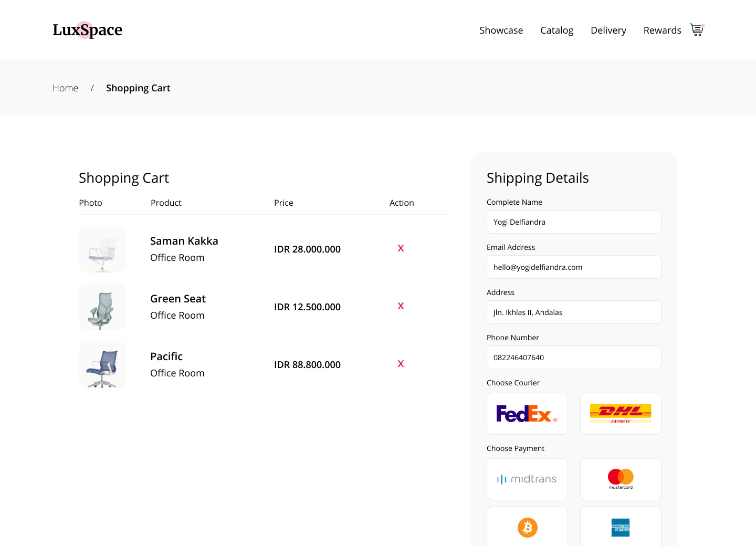This screenshot has width=756, height=546.
Task: Go to the Catalog page
Action: (556, 30)
